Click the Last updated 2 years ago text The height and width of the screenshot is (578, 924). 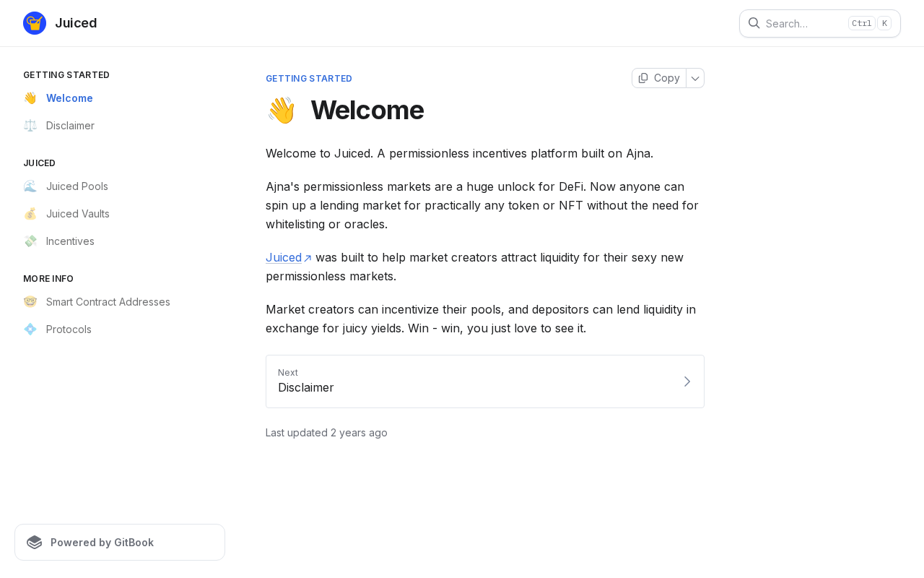[326, 433]
